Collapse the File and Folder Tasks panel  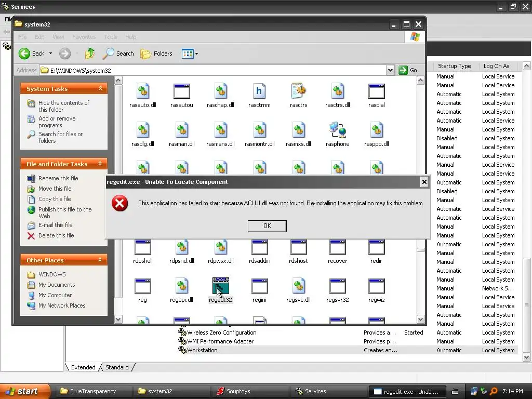pos(100,164)
